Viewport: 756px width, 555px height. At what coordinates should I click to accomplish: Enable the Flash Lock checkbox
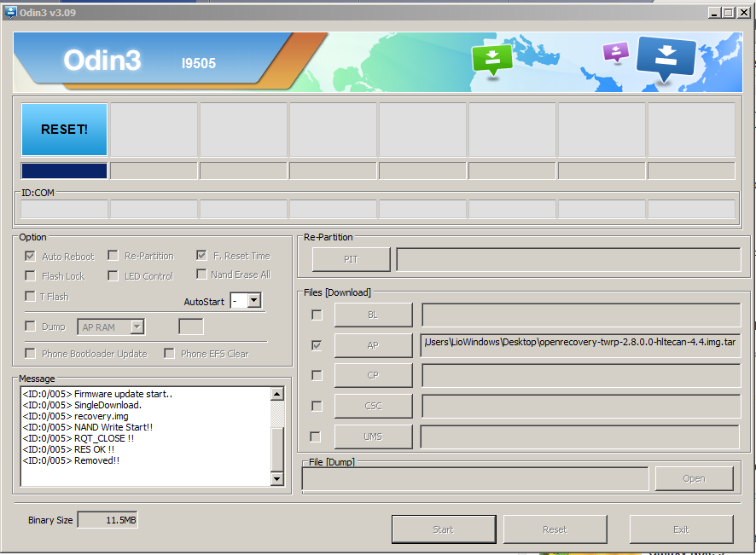coord(30,275)
